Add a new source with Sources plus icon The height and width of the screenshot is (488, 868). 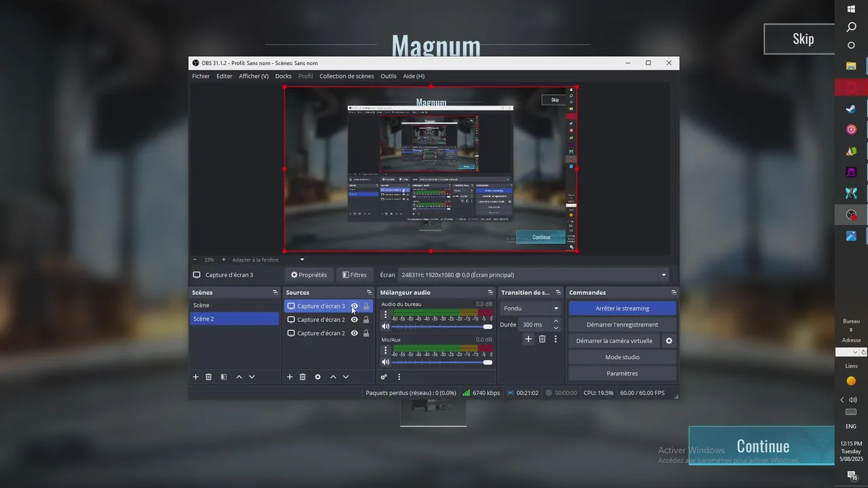(290, 377)
